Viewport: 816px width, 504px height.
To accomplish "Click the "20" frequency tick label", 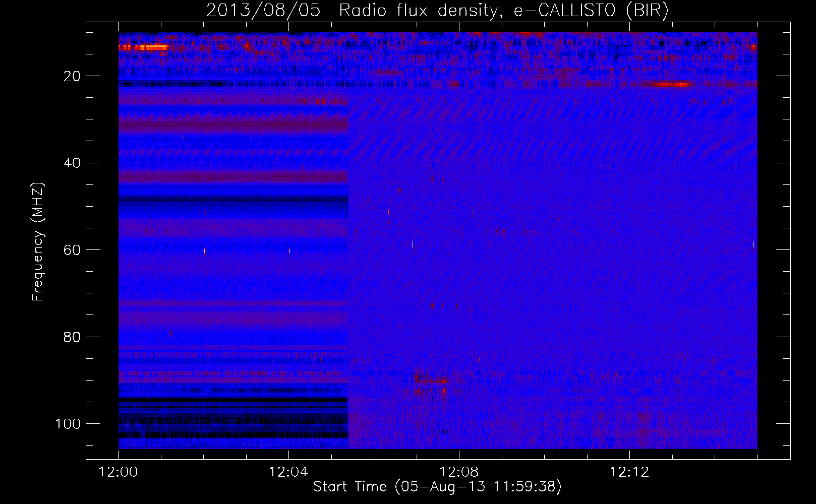I will coord(72,76).
